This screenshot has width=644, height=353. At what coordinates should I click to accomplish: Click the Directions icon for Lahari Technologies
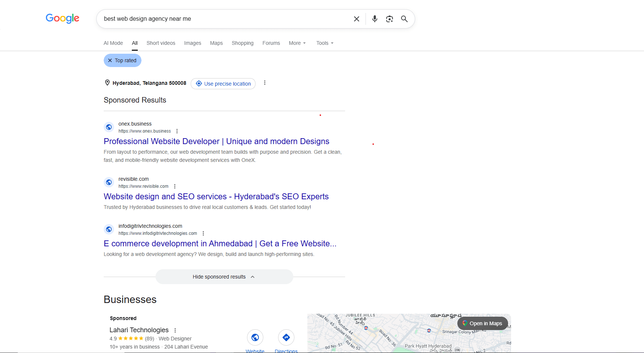(x=286, y=337)
